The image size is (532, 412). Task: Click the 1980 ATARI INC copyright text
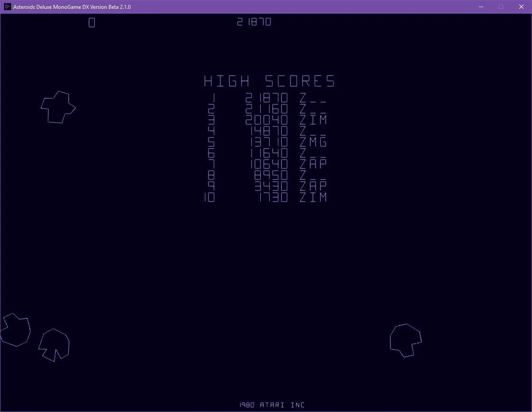coord(272,405)
